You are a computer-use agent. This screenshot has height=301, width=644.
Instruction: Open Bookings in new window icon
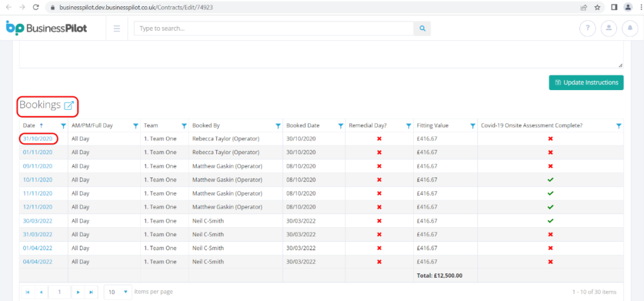point(69,105)
